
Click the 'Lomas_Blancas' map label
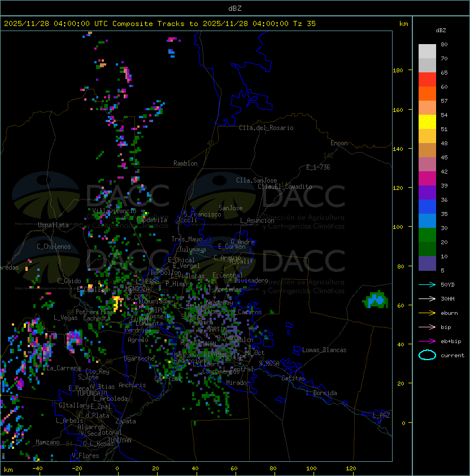pos(324,350)
